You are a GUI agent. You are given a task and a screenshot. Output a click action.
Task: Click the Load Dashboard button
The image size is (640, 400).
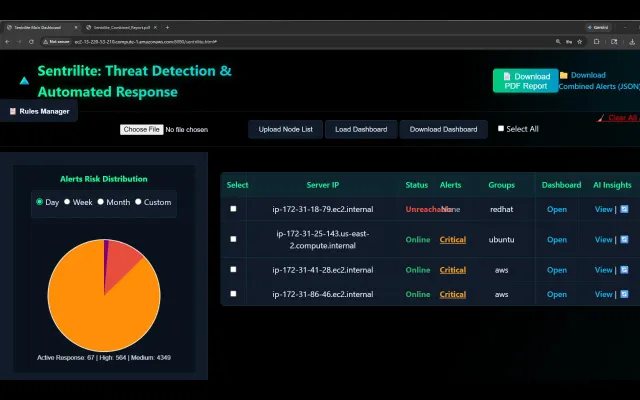(361, 129)
